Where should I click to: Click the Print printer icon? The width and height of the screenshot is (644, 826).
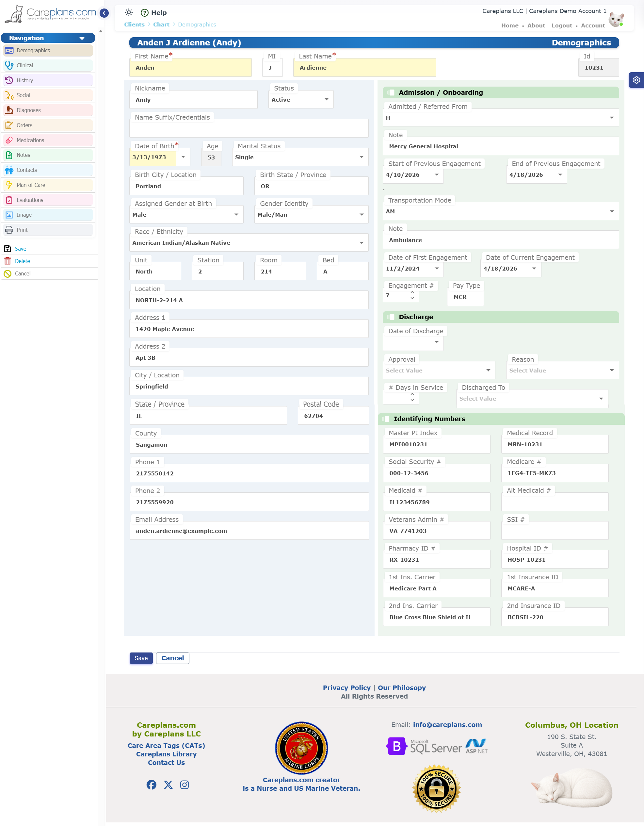(9, 230)
